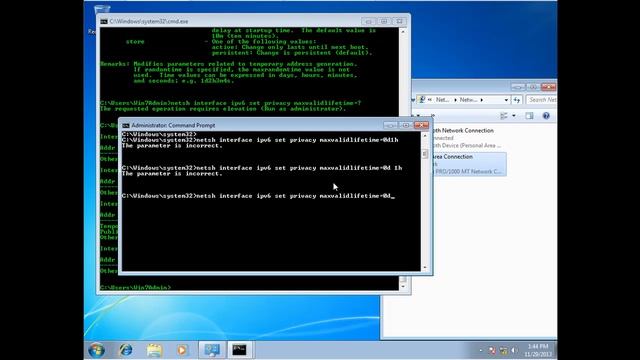Click scroll-up arrow in background cmd.exe window
Image resolution: width=640 pixels, height=360 pixels.
click(x=403, y=31)
